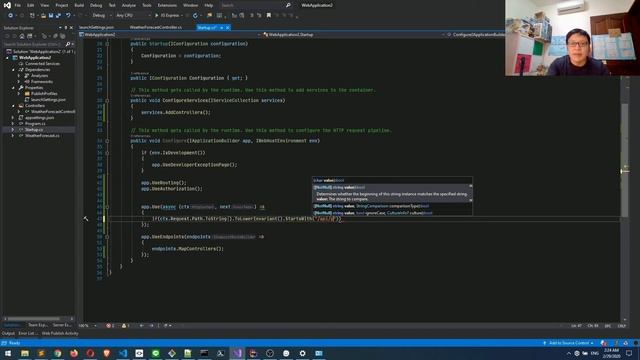Click Navigate Backward toolbar icon
640x360 pixels.
coord(10,16)
